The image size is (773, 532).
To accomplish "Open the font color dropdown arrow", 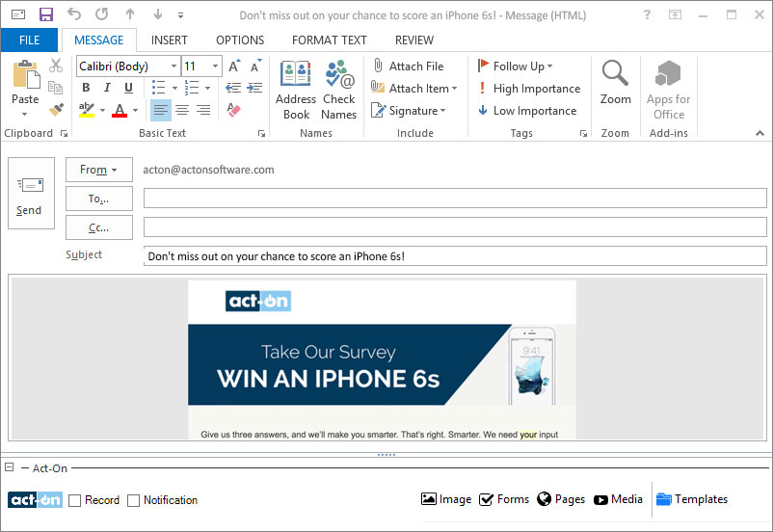I will pyautogui.click(x=135, y=110).
